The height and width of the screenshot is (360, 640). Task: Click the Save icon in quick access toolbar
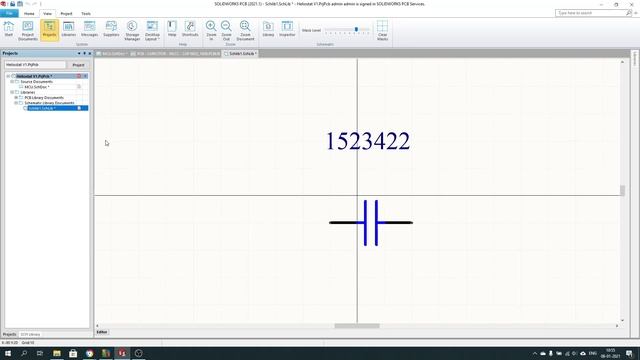(13, 4)
